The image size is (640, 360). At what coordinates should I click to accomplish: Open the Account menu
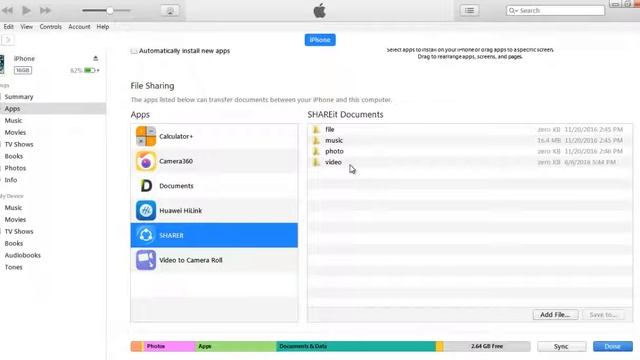coord(79,27)
